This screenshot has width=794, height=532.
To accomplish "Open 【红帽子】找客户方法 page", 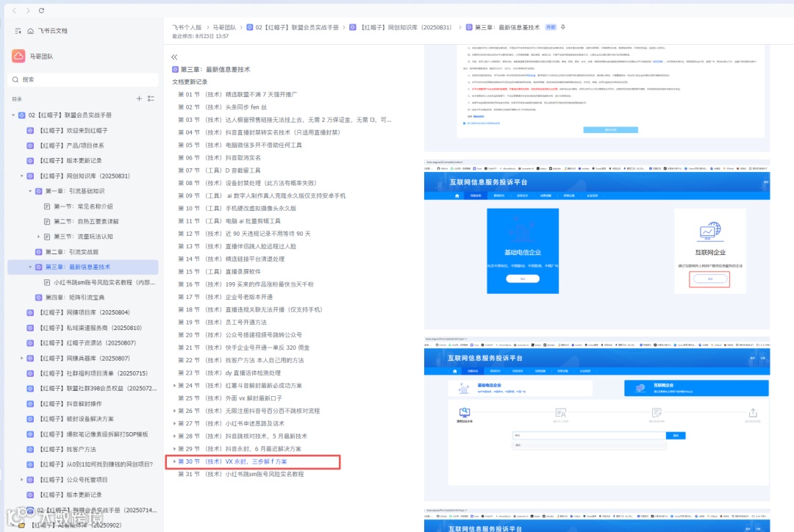I will point(68,450).
